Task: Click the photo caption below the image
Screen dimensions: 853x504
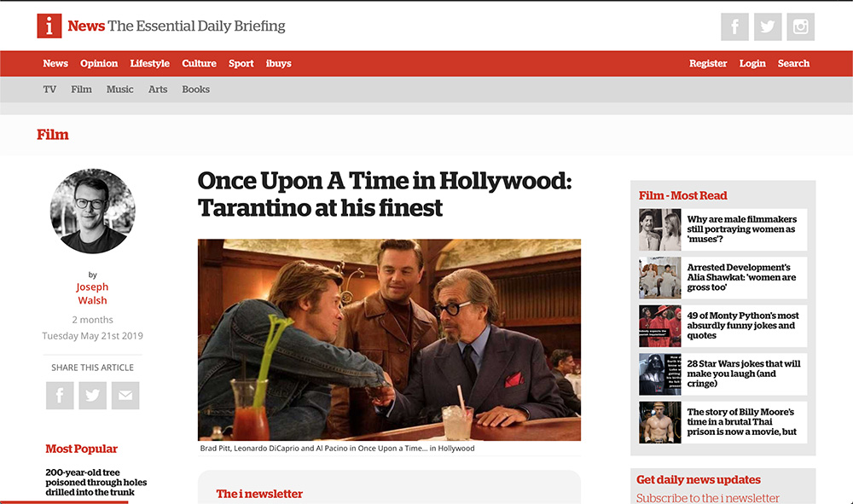Action: coord(337,448)
